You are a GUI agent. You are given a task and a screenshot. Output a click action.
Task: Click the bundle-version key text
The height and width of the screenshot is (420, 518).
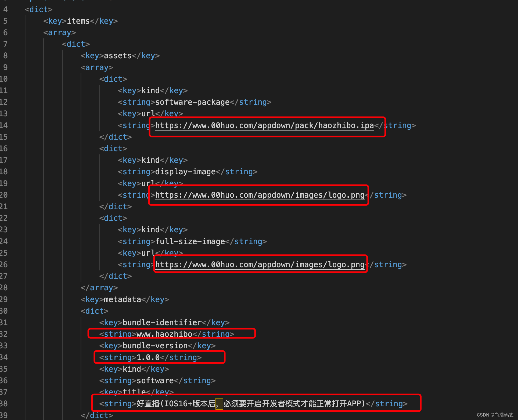tap(155, 346)
